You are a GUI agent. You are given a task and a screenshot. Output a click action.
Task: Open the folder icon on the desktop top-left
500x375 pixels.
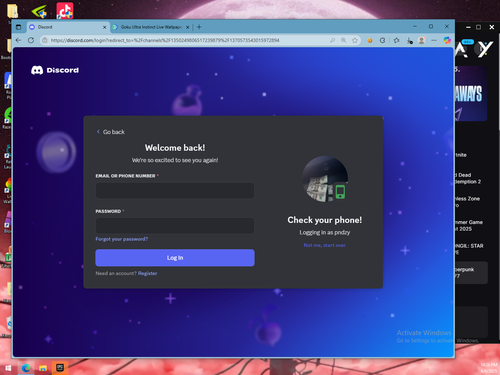[13, 11]
